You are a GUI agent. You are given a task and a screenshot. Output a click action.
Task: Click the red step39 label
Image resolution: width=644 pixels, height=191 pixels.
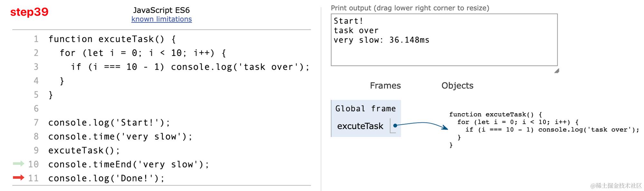pos(29,12)
